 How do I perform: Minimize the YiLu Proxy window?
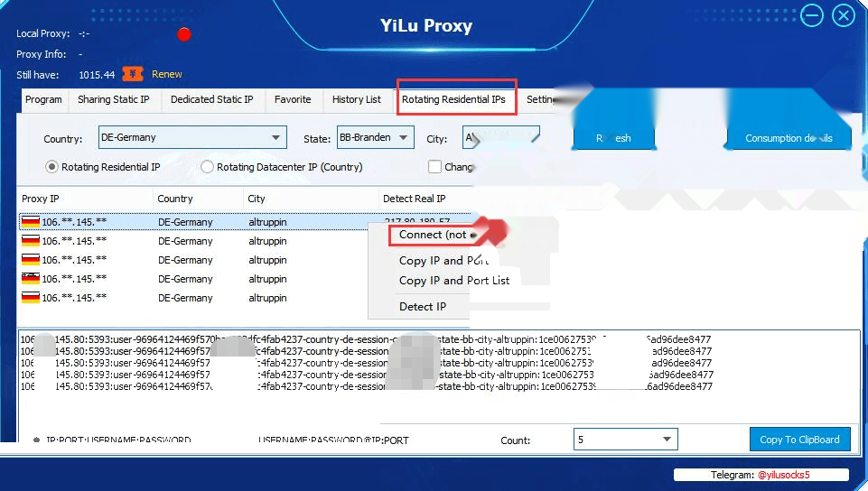[811, 15]
